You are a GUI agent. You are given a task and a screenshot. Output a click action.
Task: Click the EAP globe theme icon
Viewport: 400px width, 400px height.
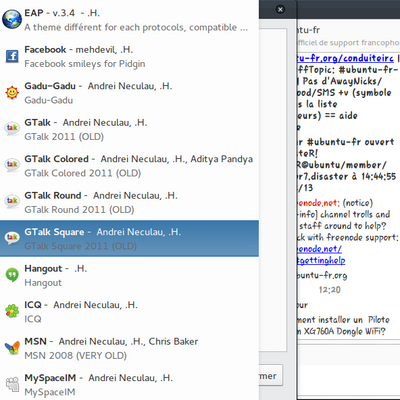tap(12, 20)
